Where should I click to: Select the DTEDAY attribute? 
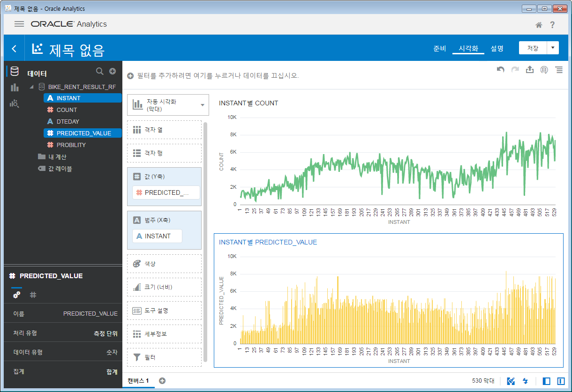pos(68,121)
